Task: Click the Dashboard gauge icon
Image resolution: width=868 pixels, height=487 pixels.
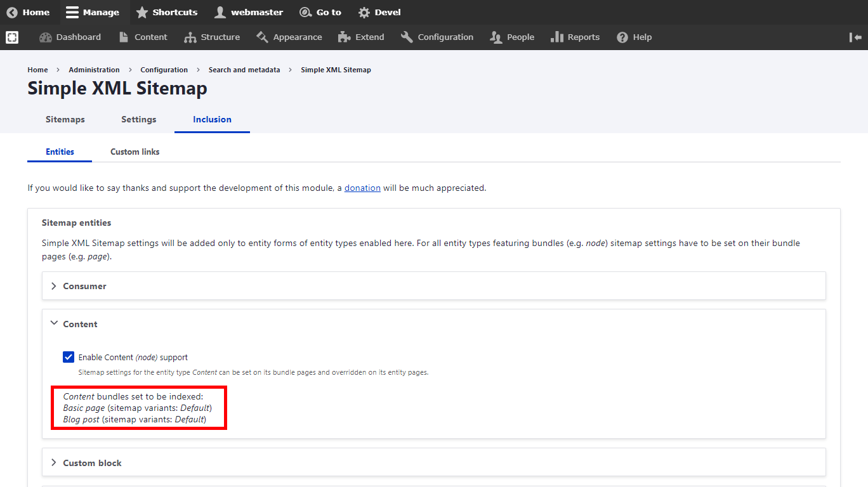Action: [46, 37]
